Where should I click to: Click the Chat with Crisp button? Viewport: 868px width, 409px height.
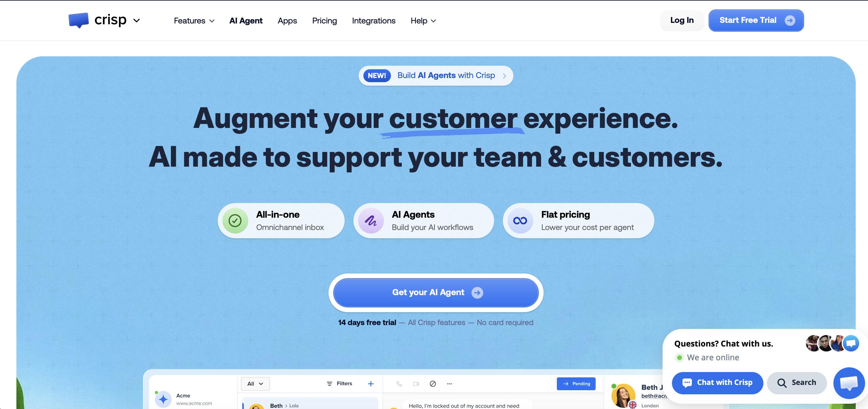pos(717,383)
